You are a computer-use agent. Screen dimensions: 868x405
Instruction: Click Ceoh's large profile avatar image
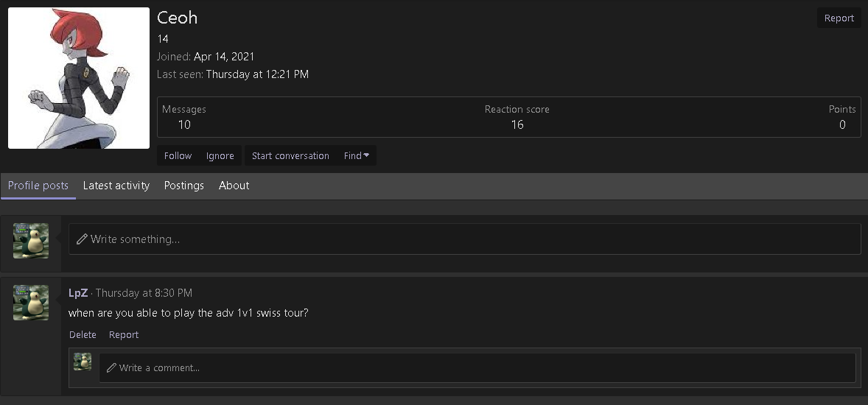click(79, 78)
